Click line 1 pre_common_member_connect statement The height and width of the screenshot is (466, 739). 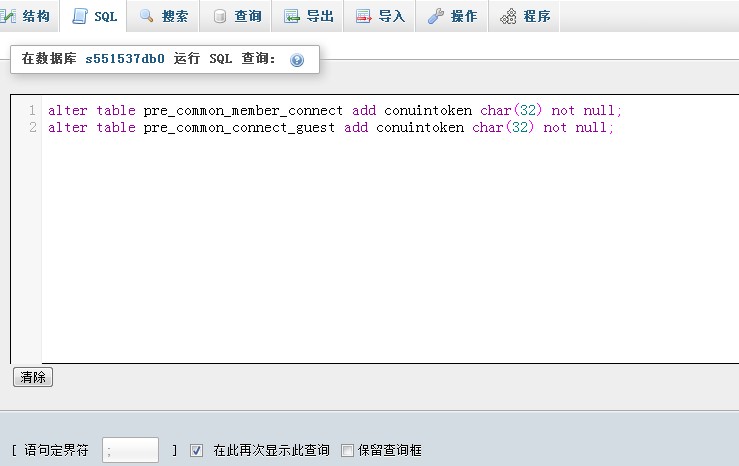click(335, 110)
